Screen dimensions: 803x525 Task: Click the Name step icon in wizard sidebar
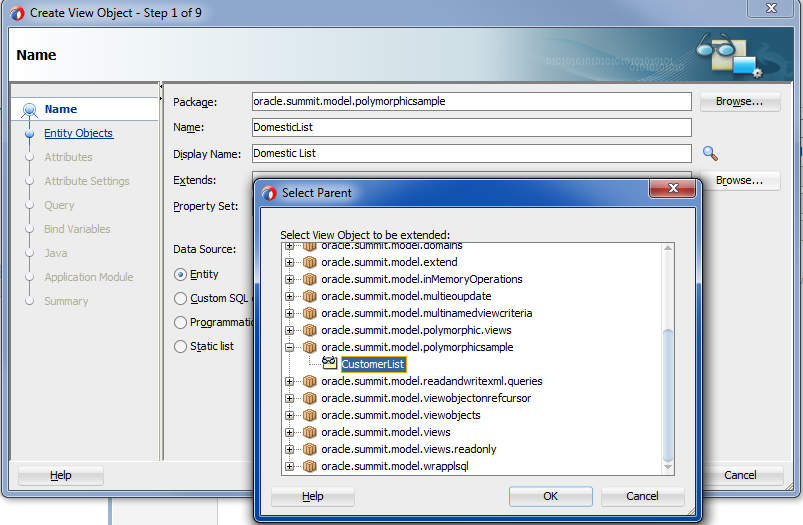point(29,109)
